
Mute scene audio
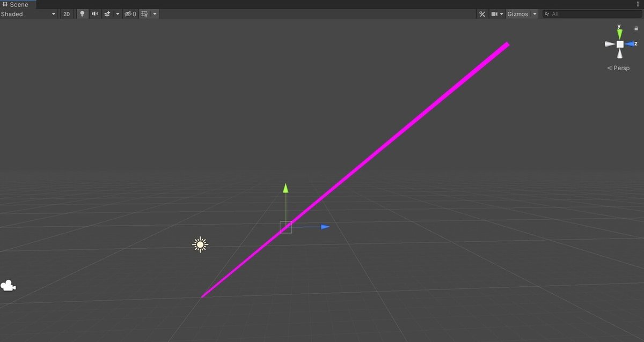[x=94, y=14]
